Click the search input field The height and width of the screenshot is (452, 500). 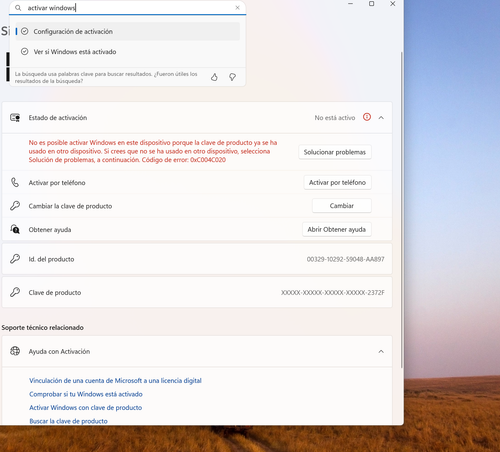point(128,8)
